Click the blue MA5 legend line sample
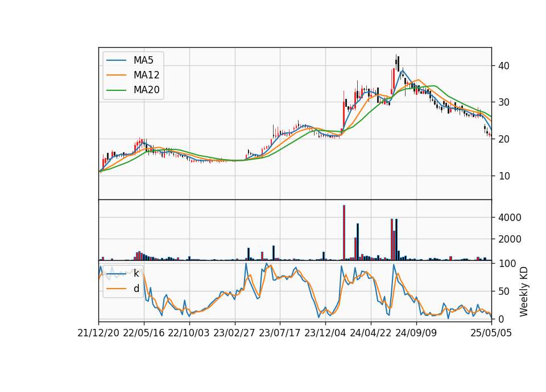Image resolution: width=546 pixels, height=392 pixels. (116, 60)
